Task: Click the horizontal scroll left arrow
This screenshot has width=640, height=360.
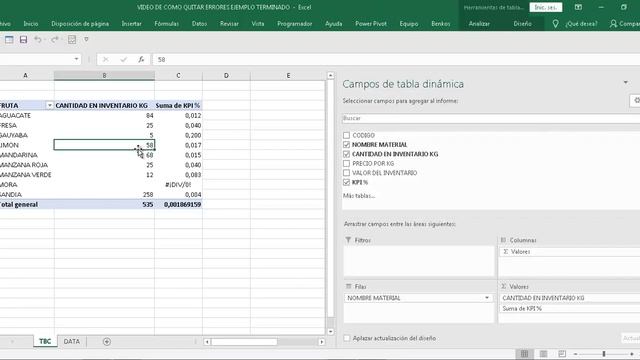Action: tap(207, 342)
